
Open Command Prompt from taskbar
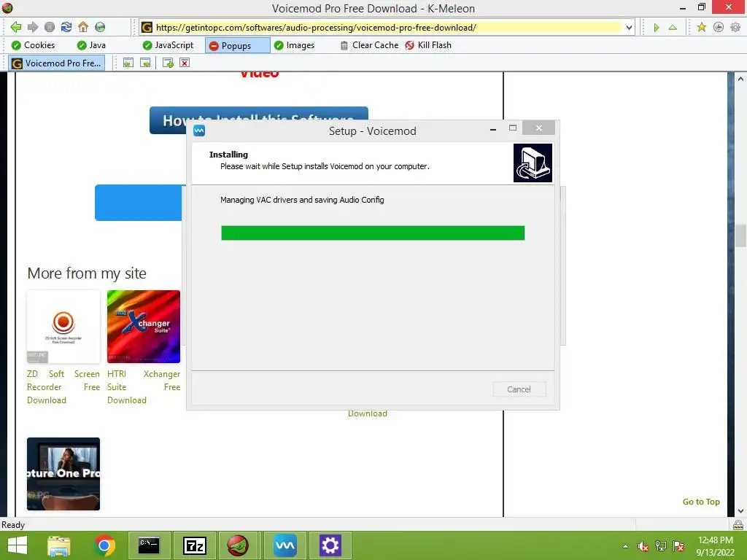[x=149, y=545]
